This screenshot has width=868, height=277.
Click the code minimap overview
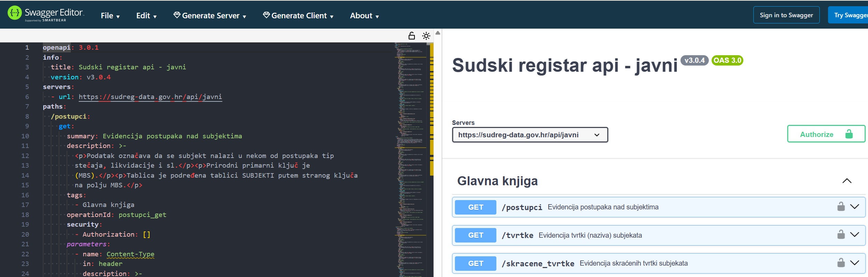[411, 159]
